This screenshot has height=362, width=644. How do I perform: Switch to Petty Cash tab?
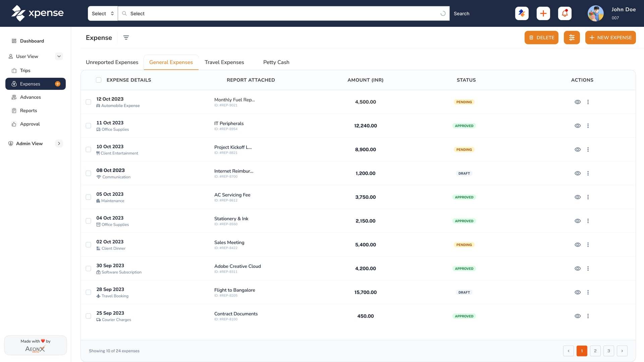point(276,62)
